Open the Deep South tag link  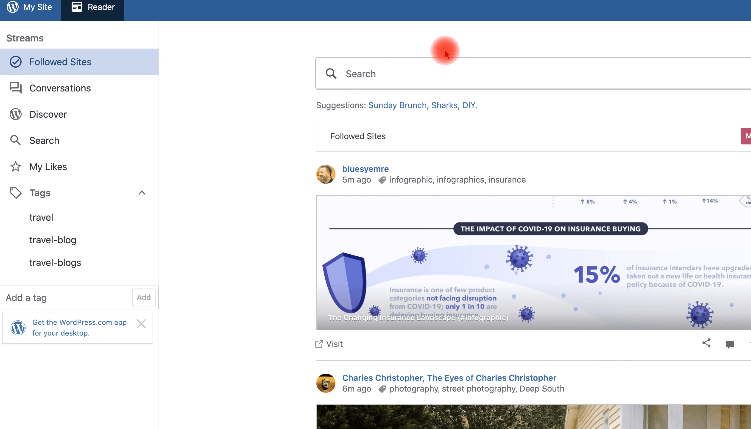542,389
